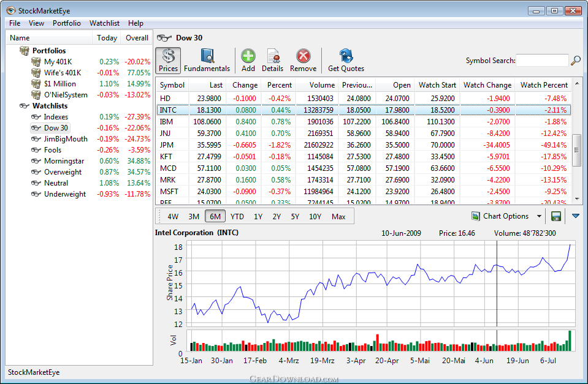Click the table vertical scrollbar thumb
Screen dimensions: 588x384
pyautogui.click(x=577, y=150)
